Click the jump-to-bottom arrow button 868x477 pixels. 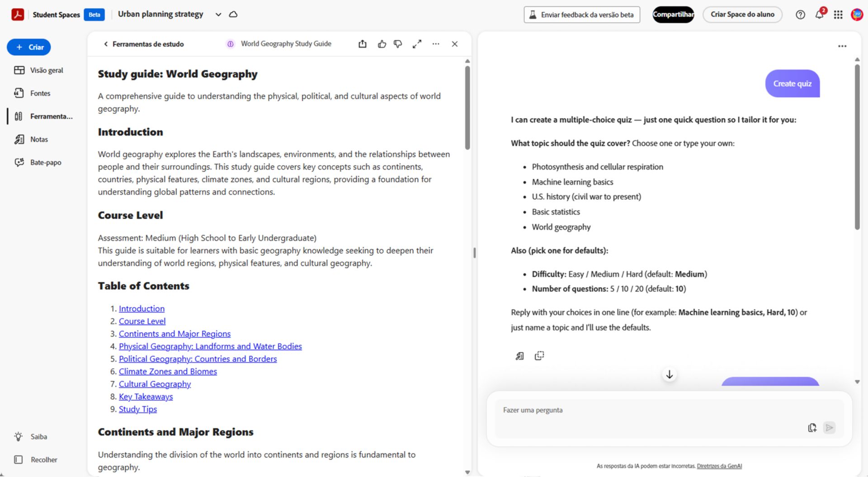coord(670,374)
